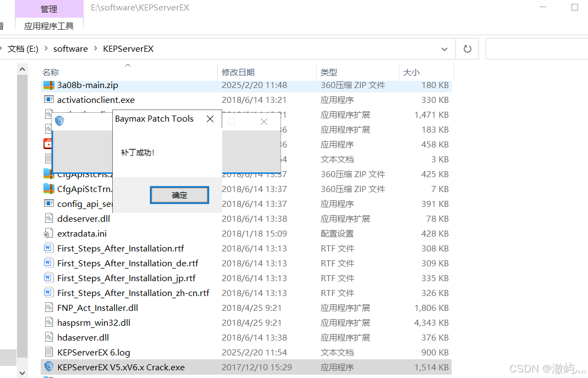588x378 pixels.
Task: Select KEPServerEX V5.xV6.x Crack.exe icon
Action: (49, 366)
